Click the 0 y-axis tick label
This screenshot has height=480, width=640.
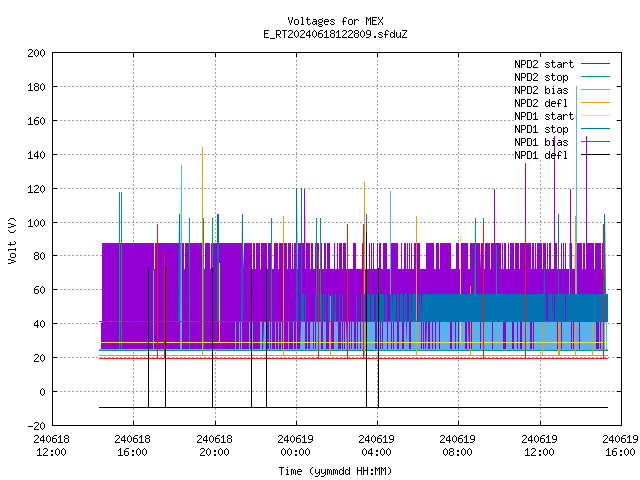click(x=42, y=392)
